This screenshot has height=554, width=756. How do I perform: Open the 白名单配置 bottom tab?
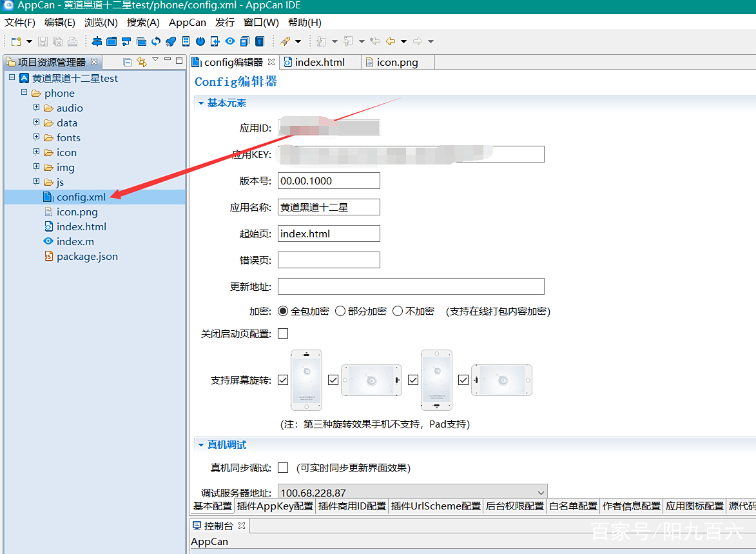573,506
